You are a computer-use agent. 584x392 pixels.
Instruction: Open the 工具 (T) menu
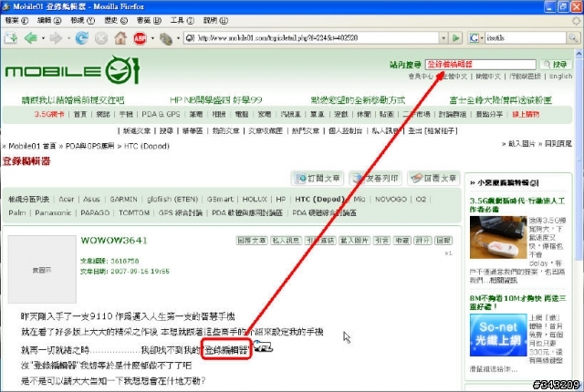[x=182, y=20]
